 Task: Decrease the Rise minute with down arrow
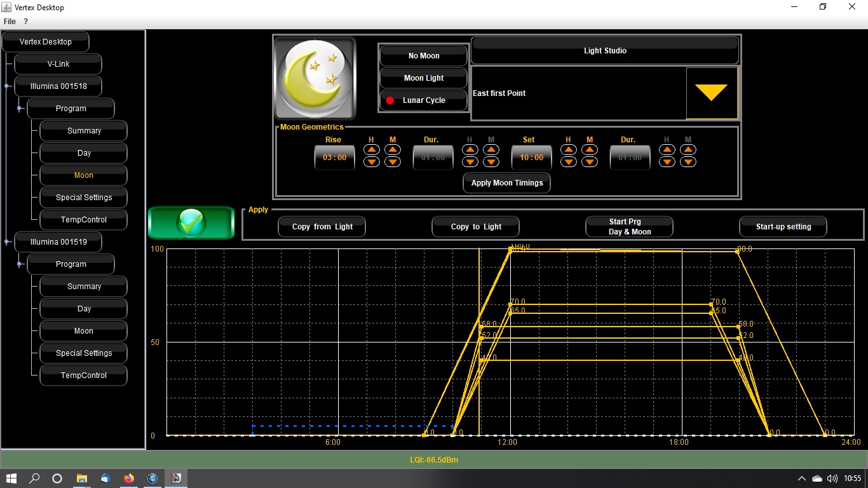393,161
